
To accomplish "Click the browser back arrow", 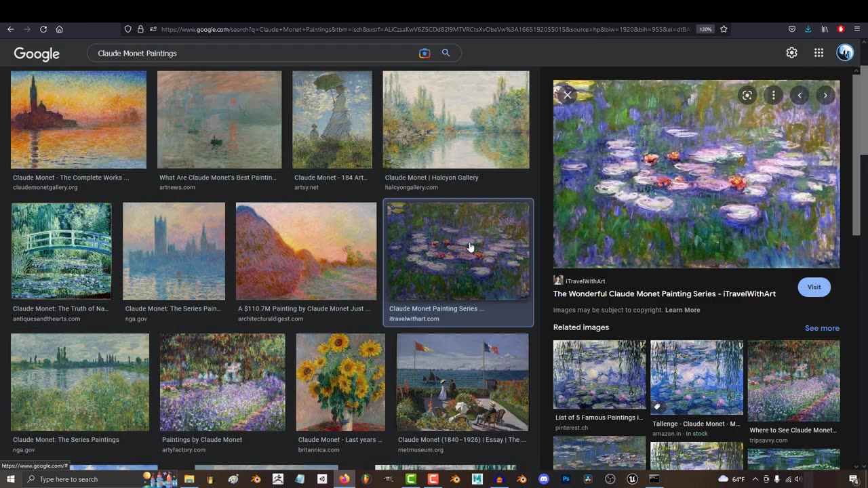I will tap(11, 29).
